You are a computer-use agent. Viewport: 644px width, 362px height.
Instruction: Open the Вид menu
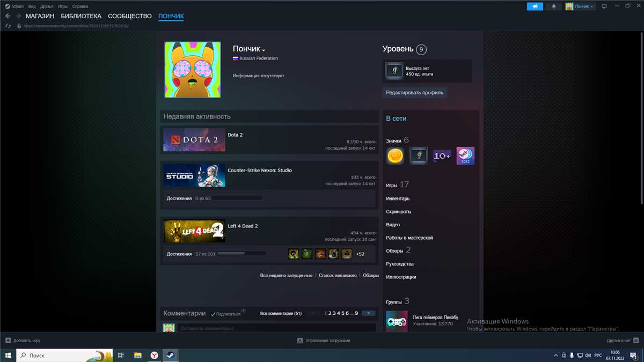[32, 6]
